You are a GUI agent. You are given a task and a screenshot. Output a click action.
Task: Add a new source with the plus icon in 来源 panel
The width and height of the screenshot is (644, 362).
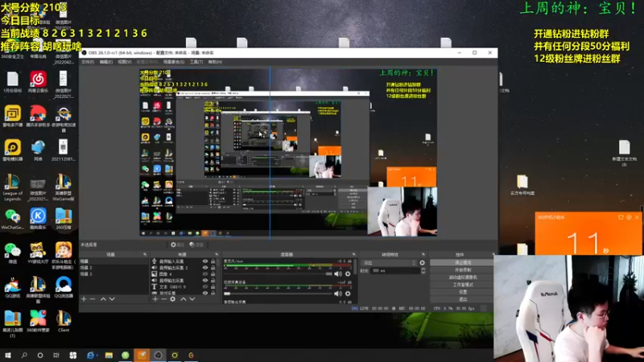pos(155,299)
